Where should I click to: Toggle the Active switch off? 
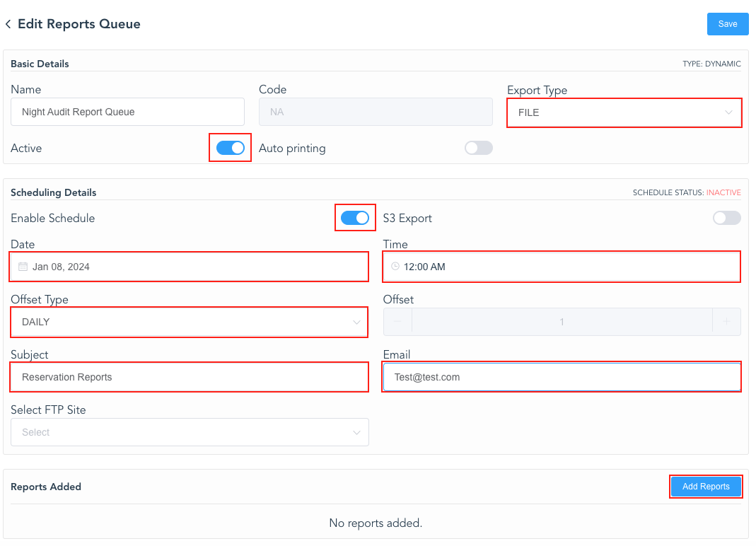pyautogui.click(x=231, y=148)
